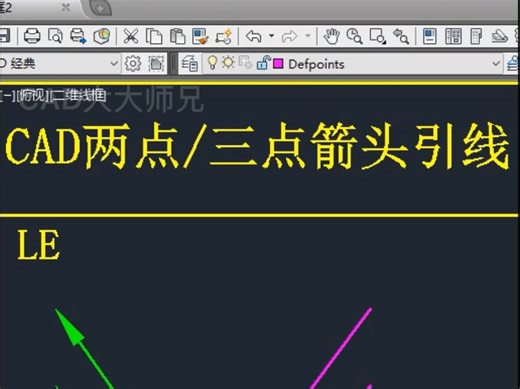This screenshot has width=520, height=389.
Task: Select the yellow LE text
Action: pyautogui.click(x=39, y=245)
